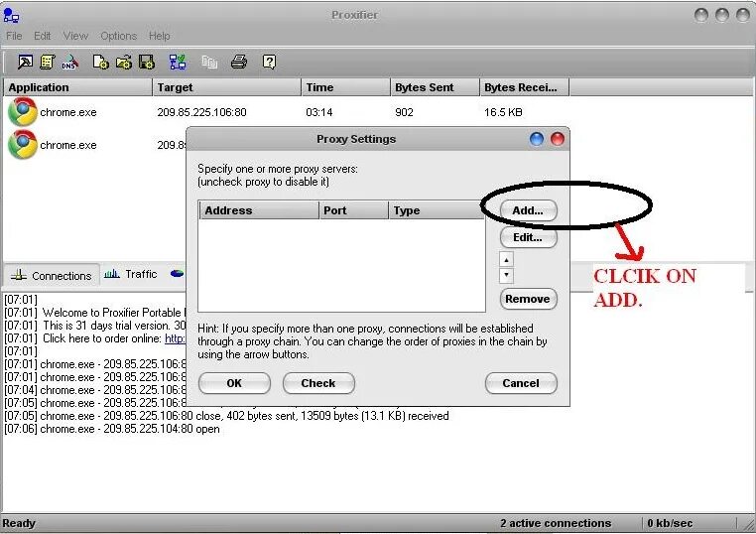Open the View menu

75,36
